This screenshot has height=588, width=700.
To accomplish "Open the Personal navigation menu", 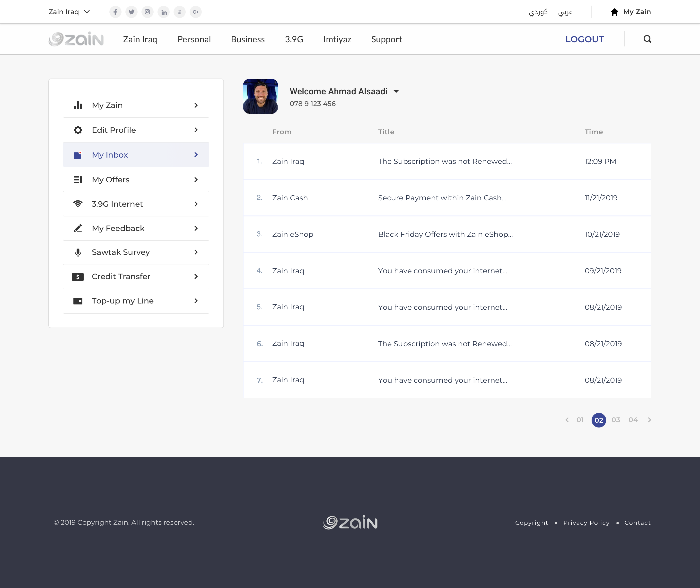I will 194,39.
